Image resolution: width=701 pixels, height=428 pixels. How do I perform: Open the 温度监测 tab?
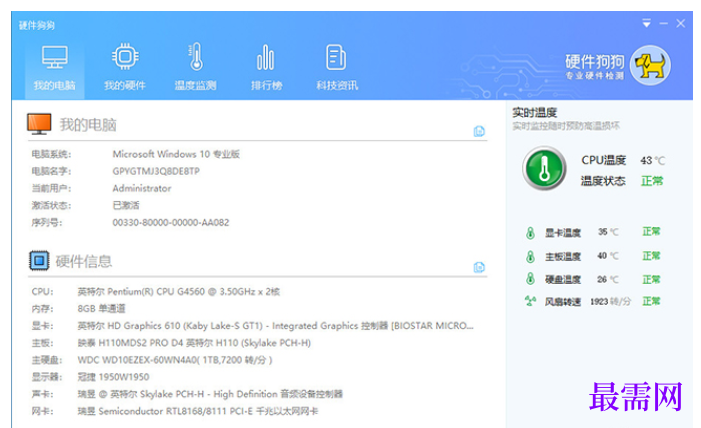click(196, 68)
